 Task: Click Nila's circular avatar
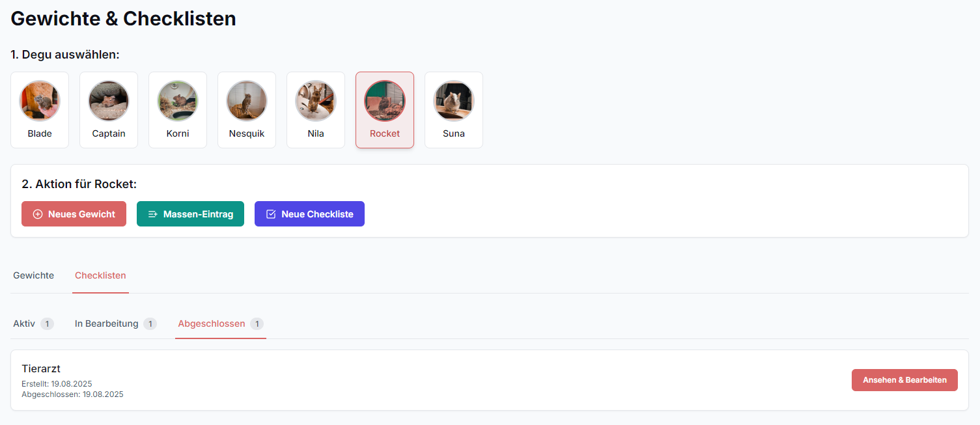point(316,101)
